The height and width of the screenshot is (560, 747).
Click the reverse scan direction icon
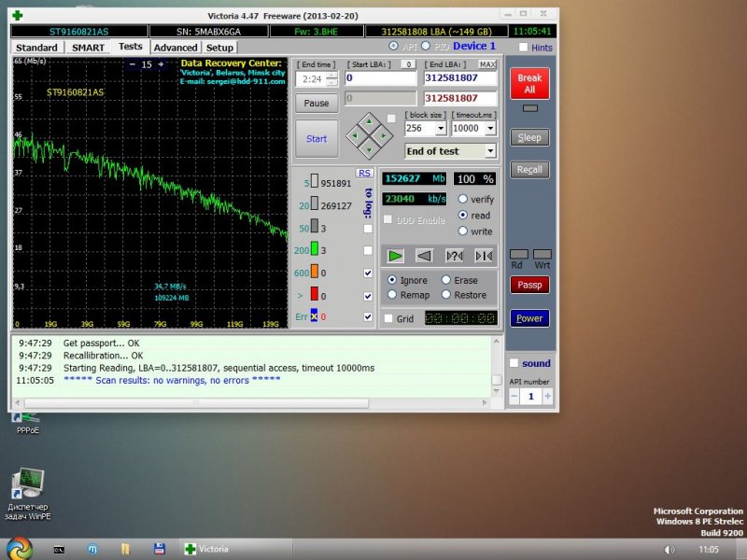424,255
